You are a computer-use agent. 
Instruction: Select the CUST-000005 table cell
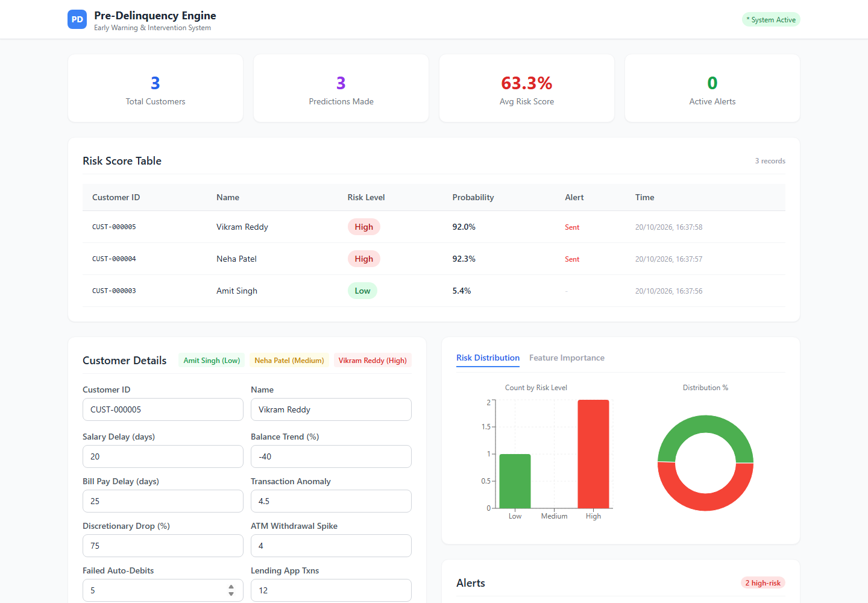(x=114, y=227)
